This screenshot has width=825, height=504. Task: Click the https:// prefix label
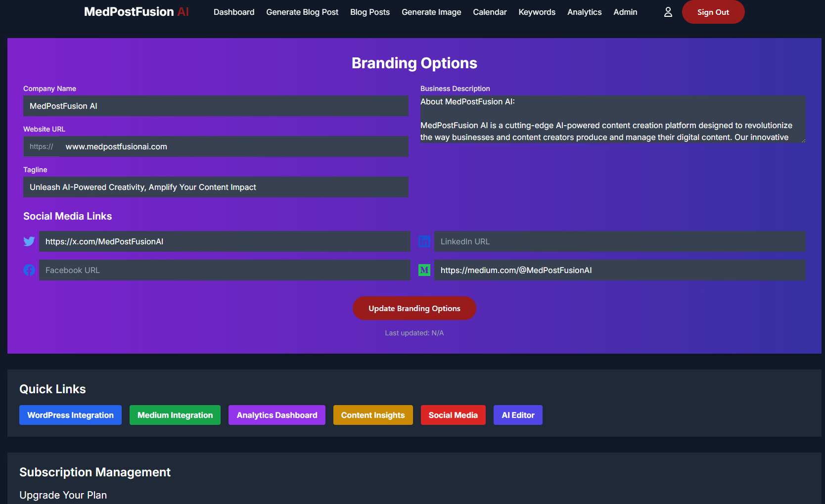click(x=42, y=146)
